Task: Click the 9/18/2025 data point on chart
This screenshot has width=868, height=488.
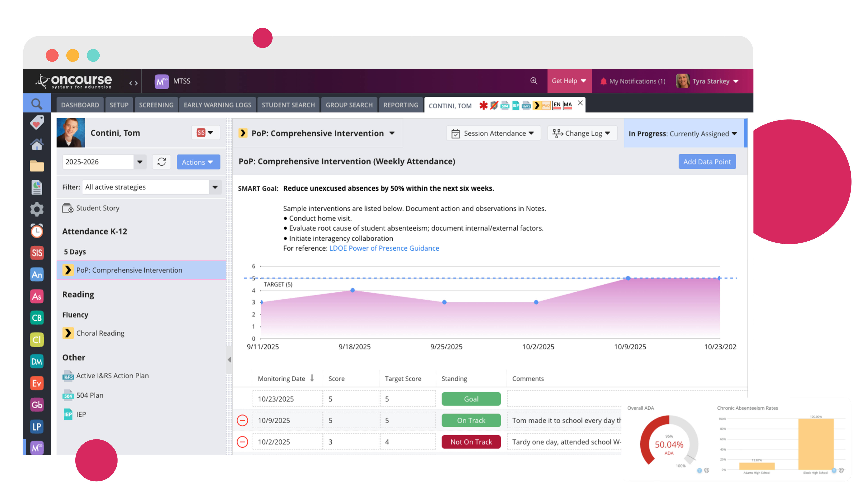Action: pos(352,290)
